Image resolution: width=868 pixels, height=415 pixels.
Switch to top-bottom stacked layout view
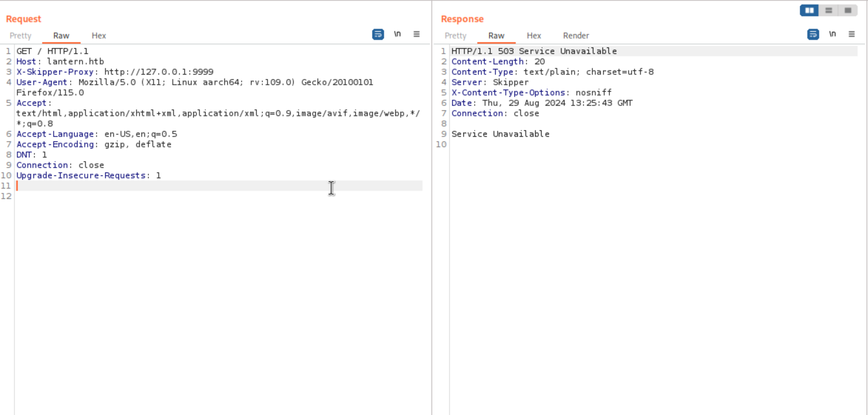pos(829,10)
